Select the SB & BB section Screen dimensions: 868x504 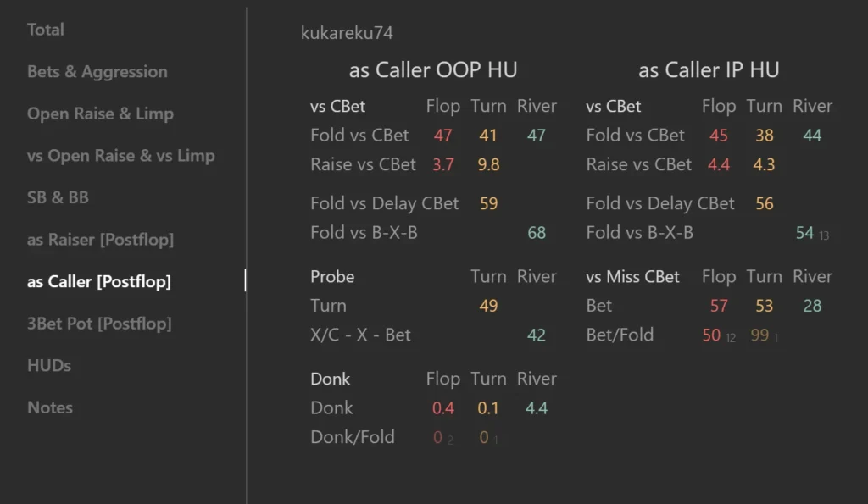click(58, 197)
